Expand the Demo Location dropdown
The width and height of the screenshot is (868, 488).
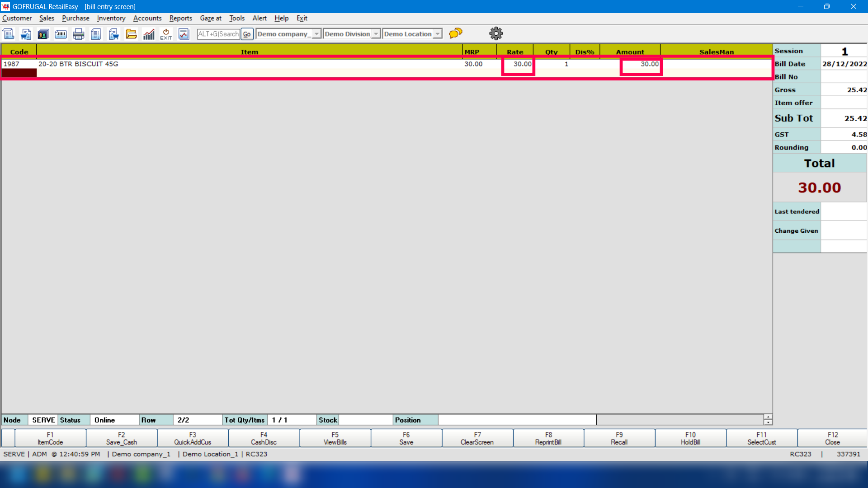coord(437,34)
